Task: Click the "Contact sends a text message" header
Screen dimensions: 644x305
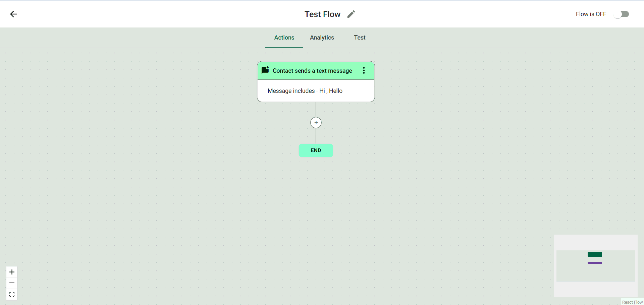Action: point(312,71)
